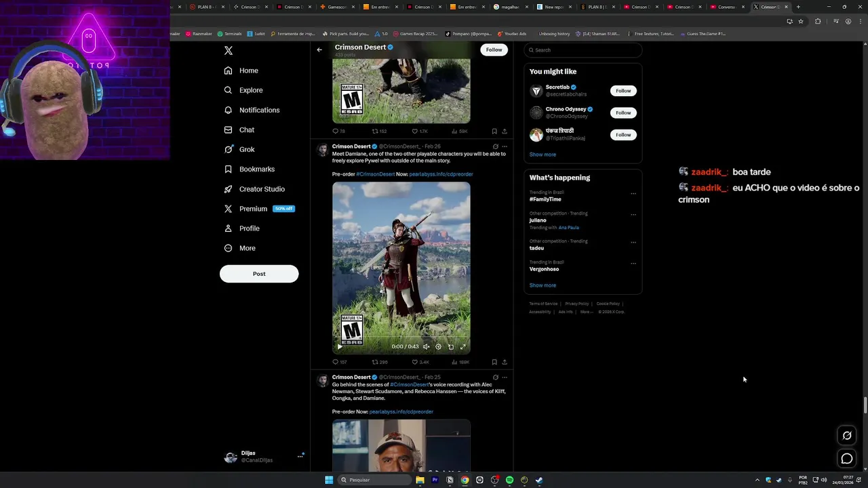Image resolution: width=868 pixels, height=488 pixels.
Task: Open the more options menu on the Feb 26 post
Action: [x=505, y=146]
